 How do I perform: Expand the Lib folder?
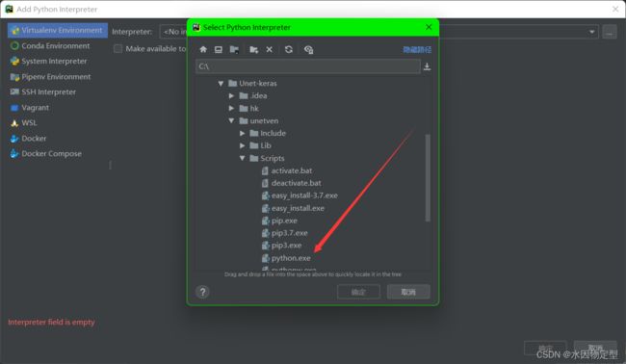[243, 145]
